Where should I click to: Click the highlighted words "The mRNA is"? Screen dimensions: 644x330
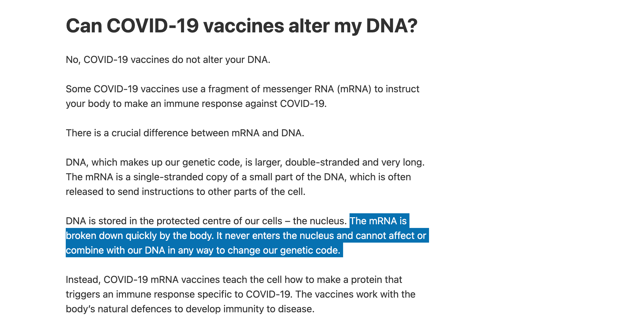pyautogui.click(x=378, y=221)
